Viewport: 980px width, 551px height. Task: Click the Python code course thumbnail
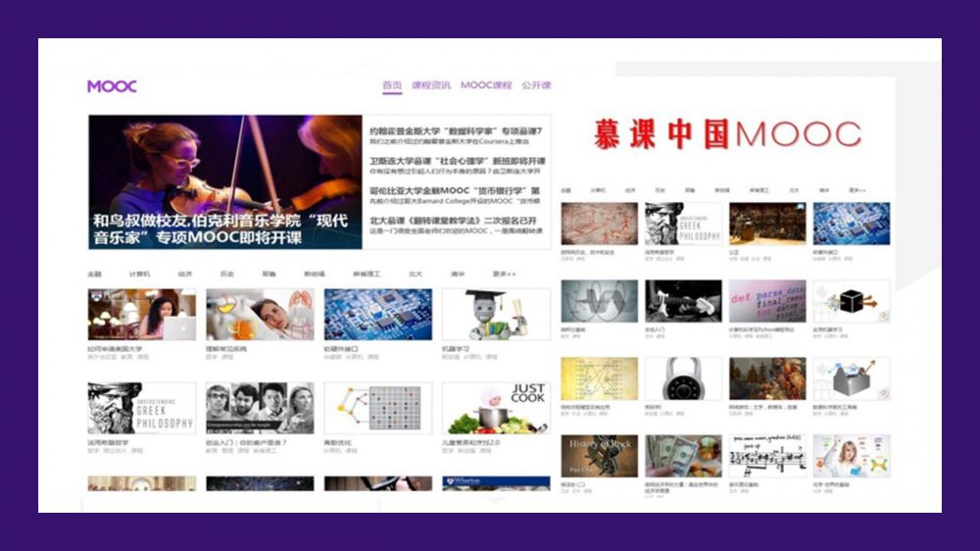point(766,301)
